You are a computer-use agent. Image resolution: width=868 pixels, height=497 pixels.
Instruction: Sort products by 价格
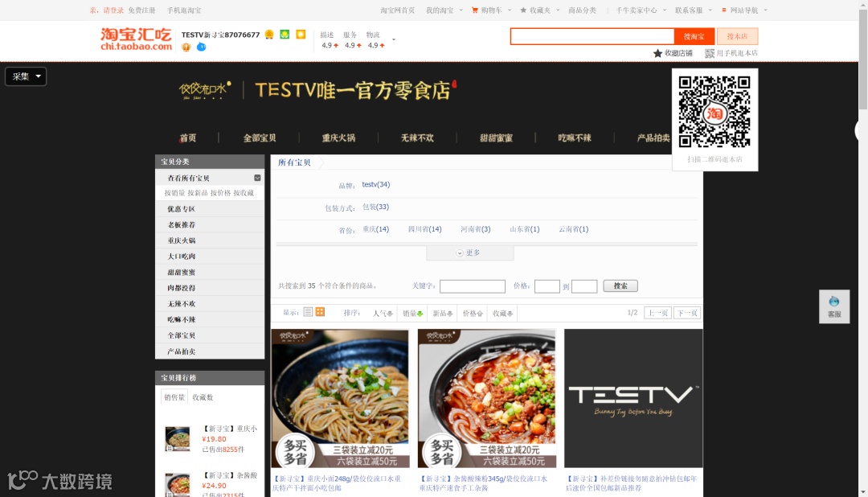coord(473,313)
